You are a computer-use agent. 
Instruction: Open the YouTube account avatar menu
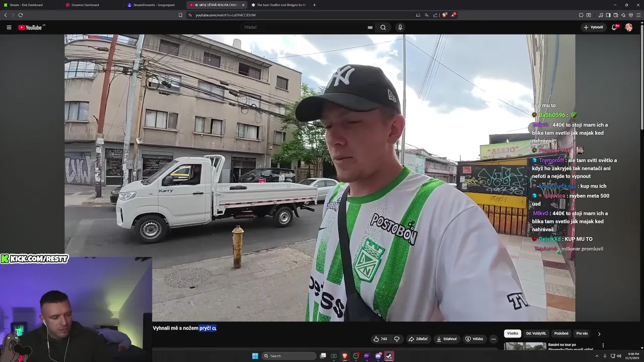click(628, 27)
